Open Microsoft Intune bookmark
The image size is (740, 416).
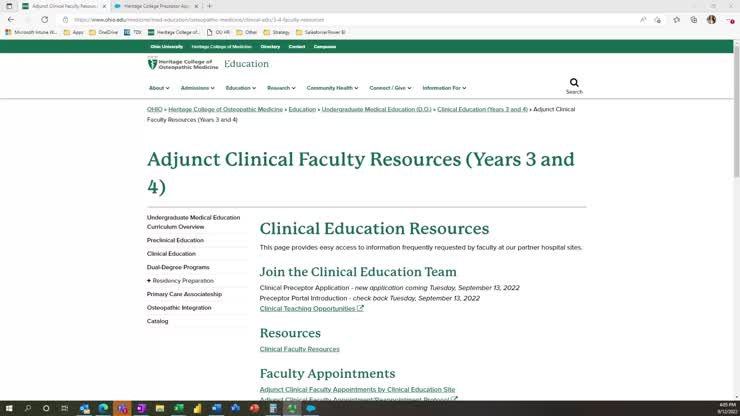pyautogui.click(x=31, y=32)
